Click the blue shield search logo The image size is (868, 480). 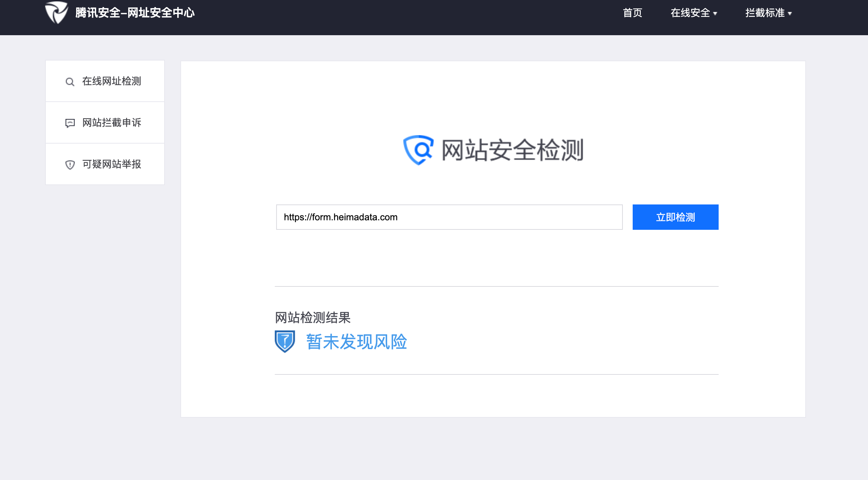point(418,150)
